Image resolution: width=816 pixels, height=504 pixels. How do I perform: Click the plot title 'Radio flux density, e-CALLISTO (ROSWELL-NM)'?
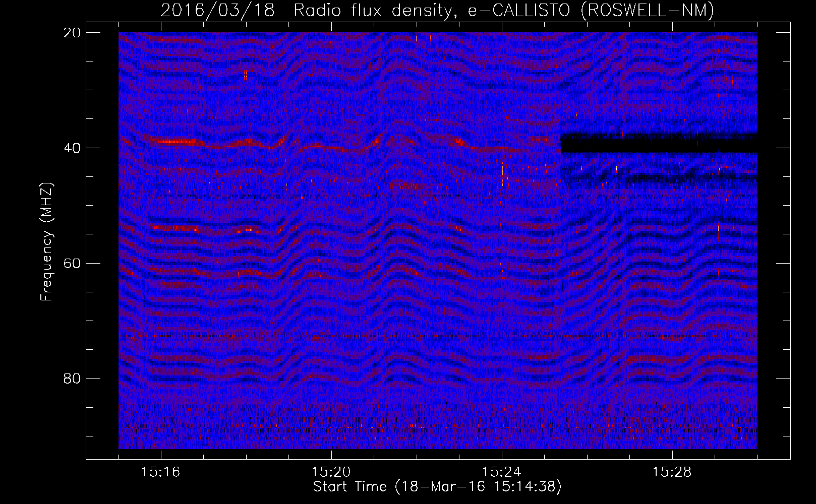(x=503, y=11)
